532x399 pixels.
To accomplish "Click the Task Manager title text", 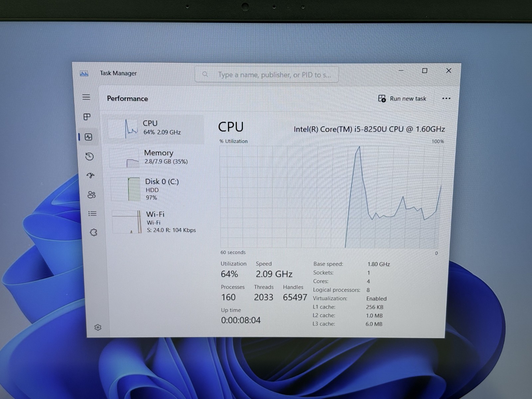I will click(x=118, y=73).
